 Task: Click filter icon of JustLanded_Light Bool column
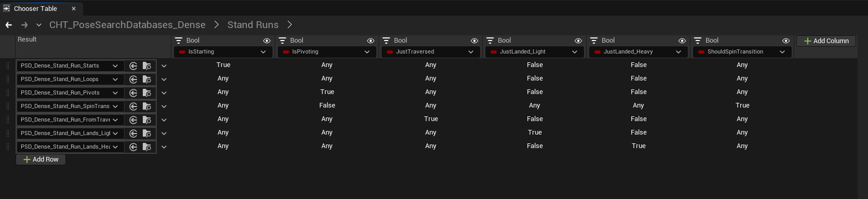[490, 41]
